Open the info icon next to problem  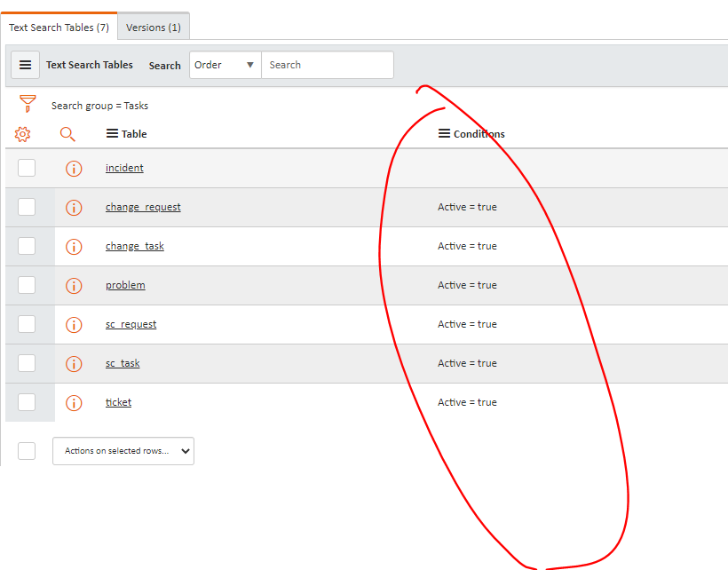pos(74,285)
